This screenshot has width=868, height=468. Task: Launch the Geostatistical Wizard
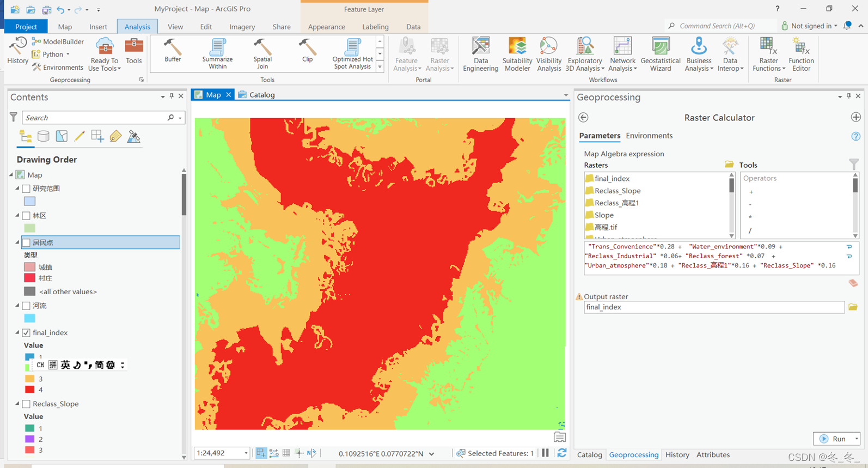(x=660, y=54)
